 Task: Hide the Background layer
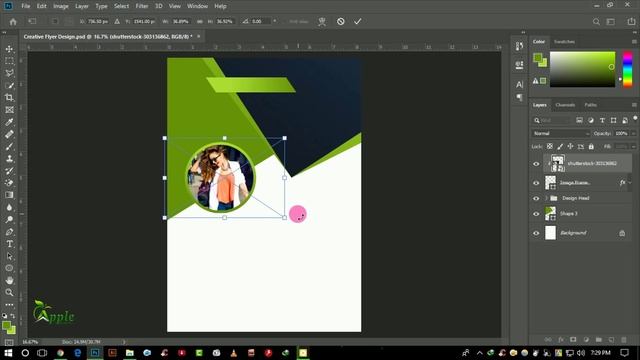tap(536, 233)
